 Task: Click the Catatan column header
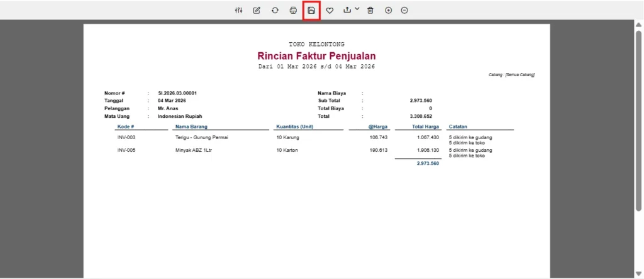[458, 127]
